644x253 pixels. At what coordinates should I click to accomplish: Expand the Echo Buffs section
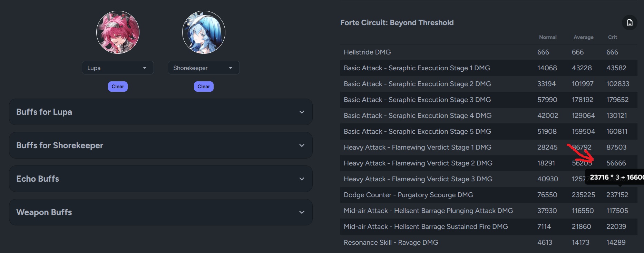click(161, 179)
